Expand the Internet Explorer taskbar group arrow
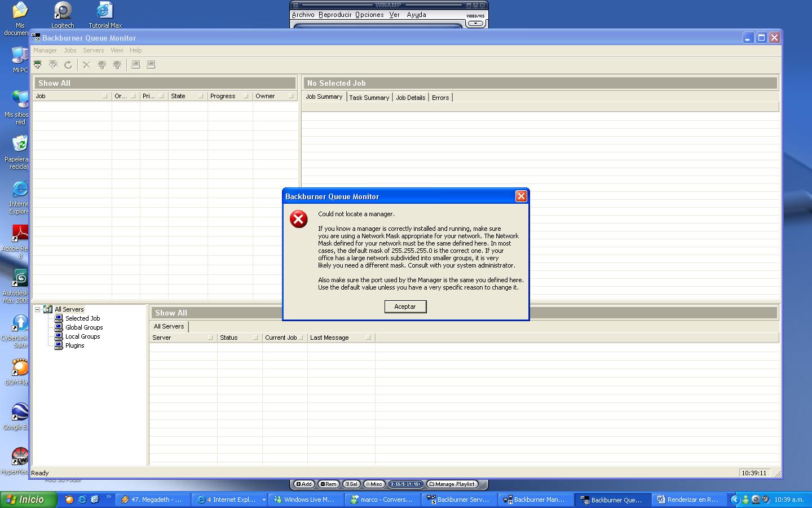This screenshot has height=508, width=812. coord(263,500)
